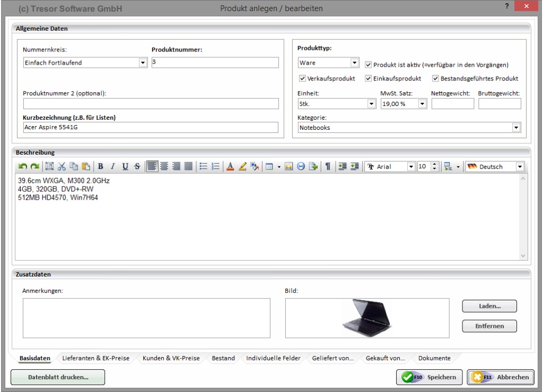Open the Nummernkreis dropdown
The image size is (543, 392).
142,63
